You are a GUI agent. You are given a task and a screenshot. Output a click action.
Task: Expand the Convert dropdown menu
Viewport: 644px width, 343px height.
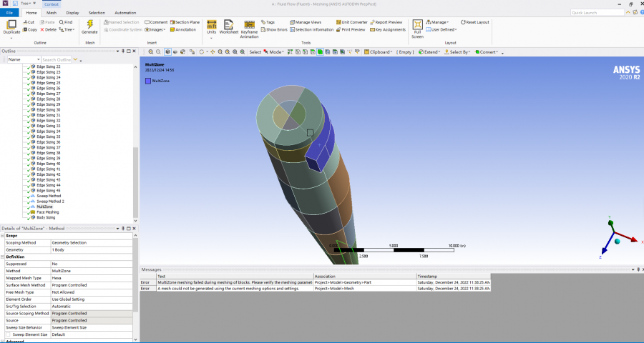tap(488, 52)
